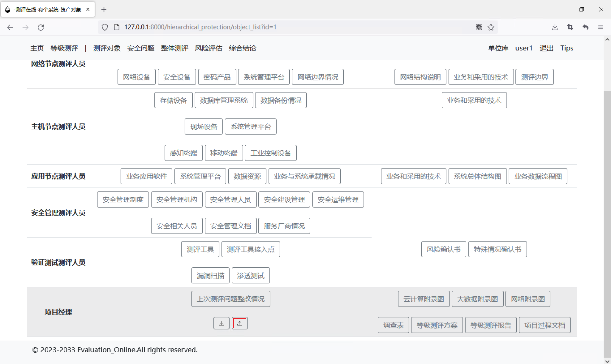Click the upload icon button in project manager row

pyautogui.click(x=240, y=323)
